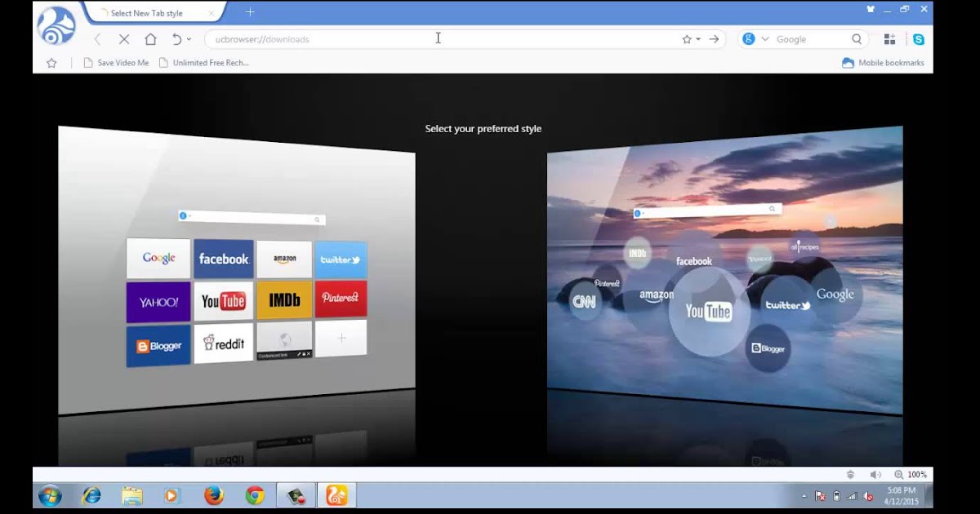Open Windows Explorer folder in the taskbar
The height and width of the screenshot is (514, 980).
132,495
